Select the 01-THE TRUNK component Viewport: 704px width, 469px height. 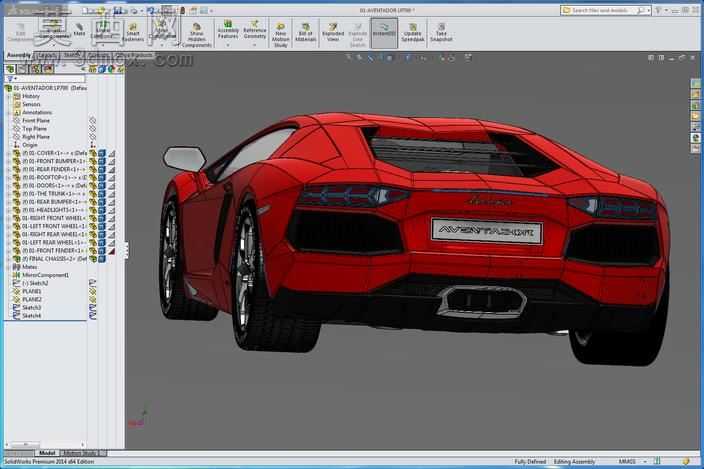tap(54, 193)
